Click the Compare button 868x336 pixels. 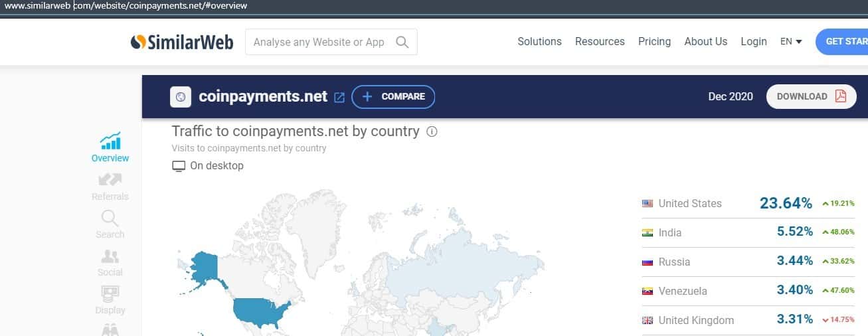tap(393, 97)
